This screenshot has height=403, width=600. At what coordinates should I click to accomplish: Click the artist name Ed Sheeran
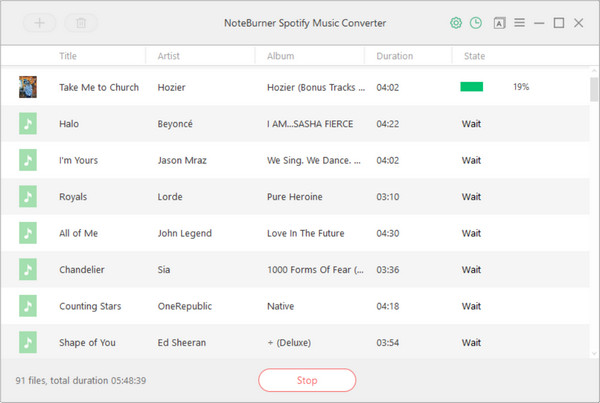[182, 343]
